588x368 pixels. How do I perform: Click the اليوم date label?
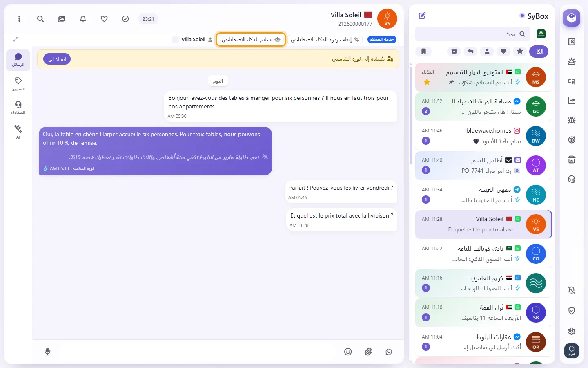click(218, 81)
